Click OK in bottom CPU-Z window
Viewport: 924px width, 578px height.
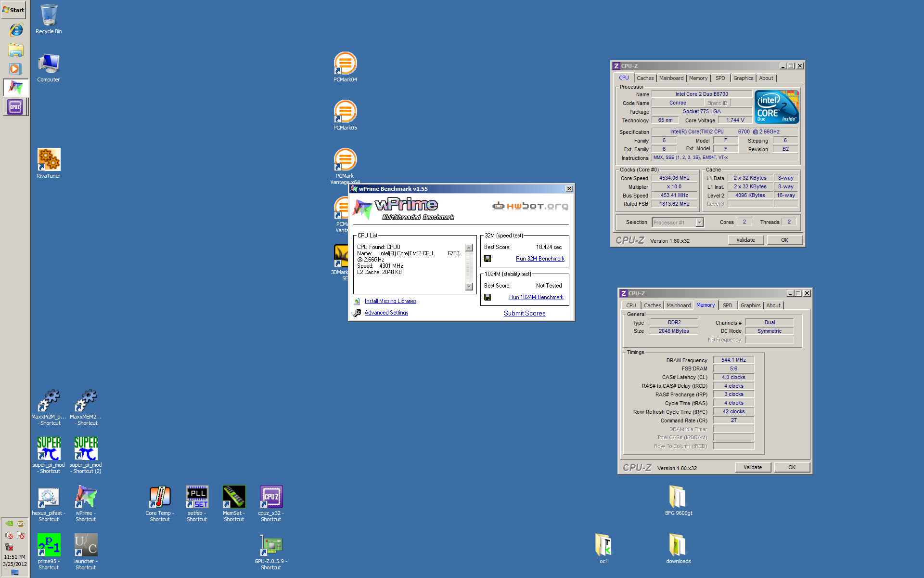coord(792,467)
